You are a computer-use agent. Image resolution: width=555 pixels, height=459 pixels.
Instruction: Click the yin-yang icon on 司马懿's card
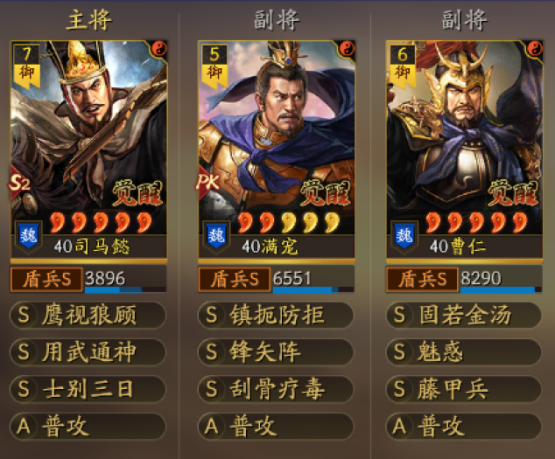[x=159, y=48]
